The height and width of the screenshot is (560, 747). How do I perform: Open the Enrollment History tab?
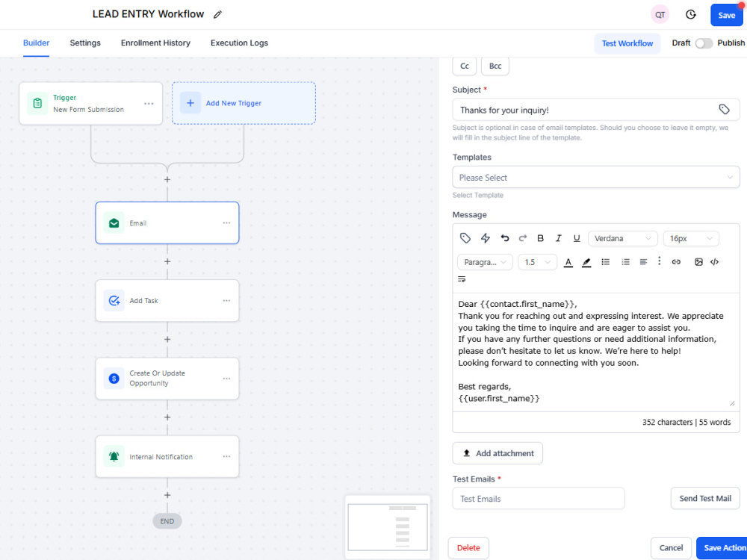click(155, 43)
